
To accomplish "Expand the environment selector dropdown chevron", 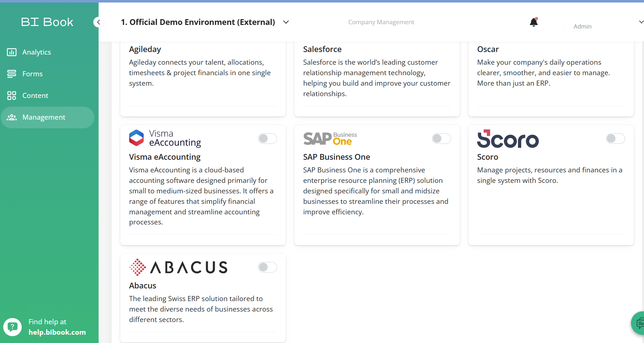I will coord(286,22).
